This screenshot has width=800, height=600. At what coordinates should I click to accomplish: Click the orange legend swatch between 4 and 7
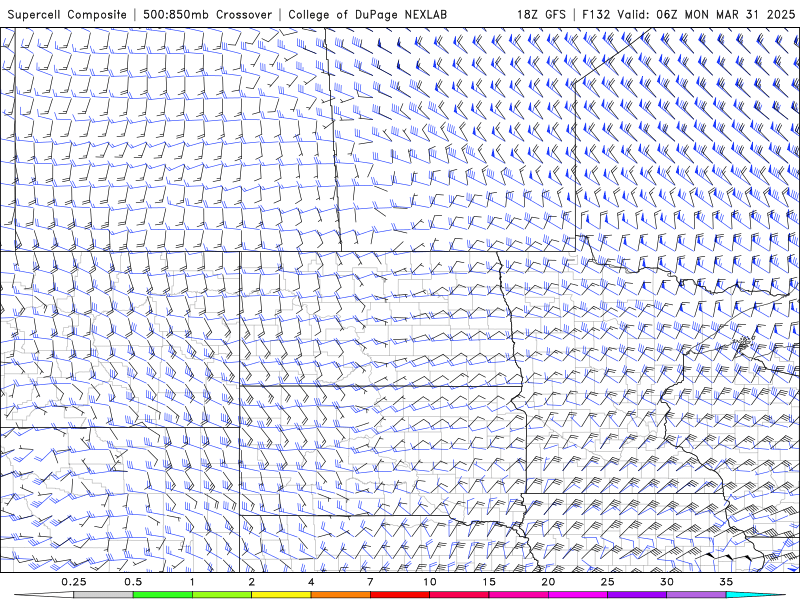[x=340, y=595]
